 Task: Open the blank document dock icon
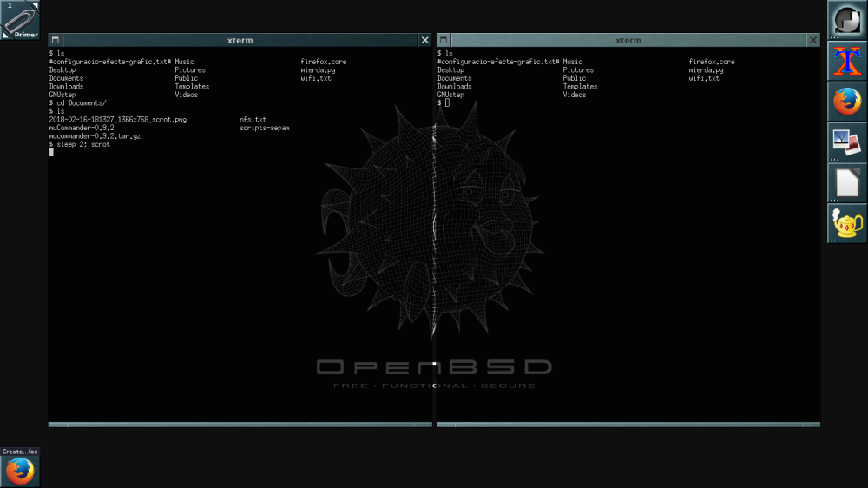click(847, 183)
